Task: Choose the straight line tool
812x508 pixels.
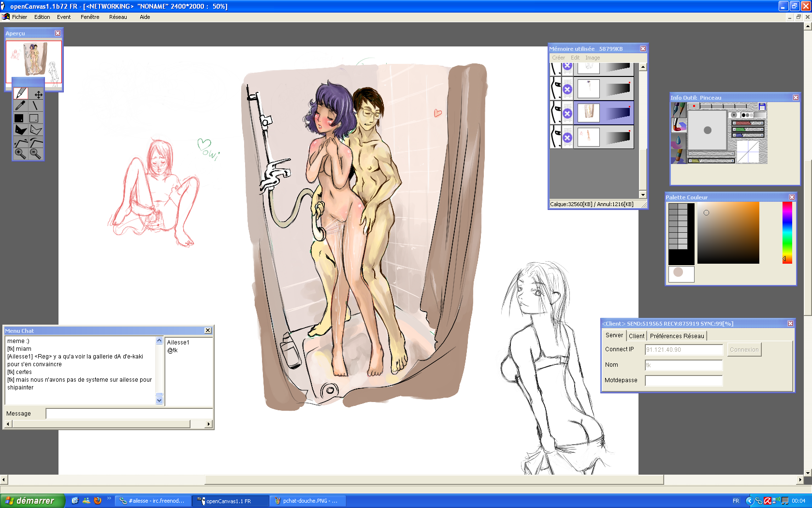Action: click(35, 105)
